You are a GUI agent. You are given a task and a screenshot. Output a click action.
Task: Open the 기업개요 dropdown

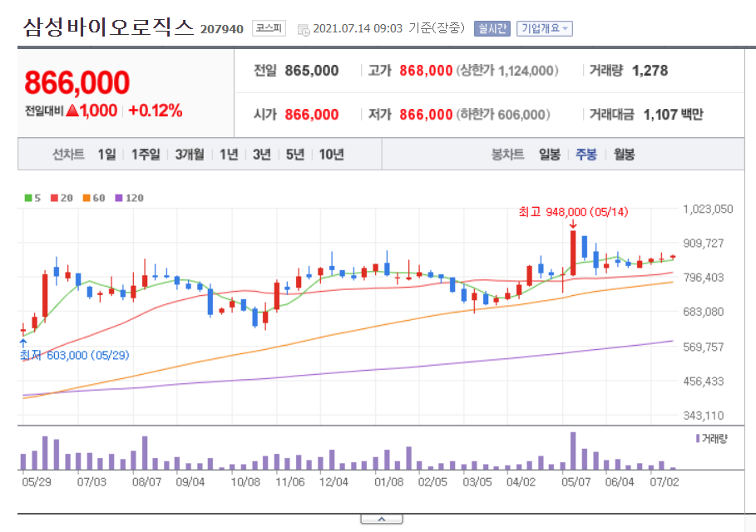[x=545, y=29]
